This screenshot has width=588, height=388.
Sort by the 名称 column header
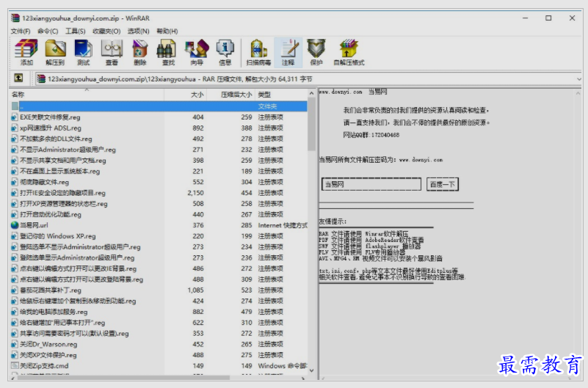(x=86, y=95)
